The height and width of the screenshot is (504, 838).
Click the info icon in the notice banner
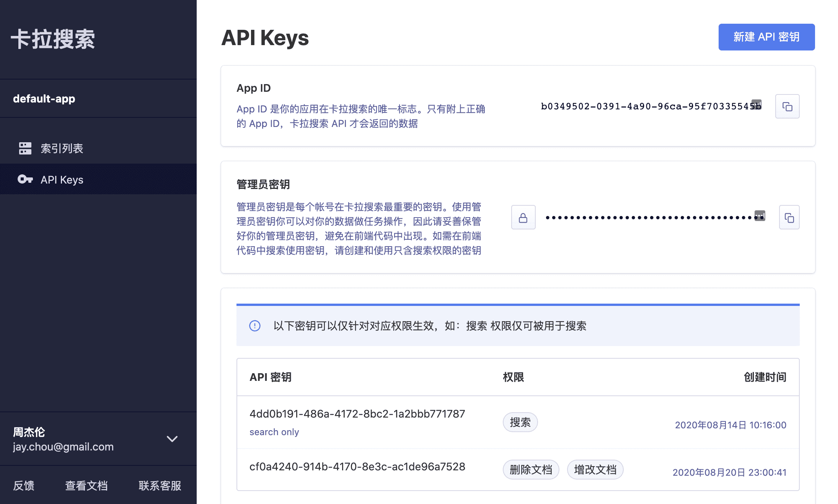[x=255, y=326]
